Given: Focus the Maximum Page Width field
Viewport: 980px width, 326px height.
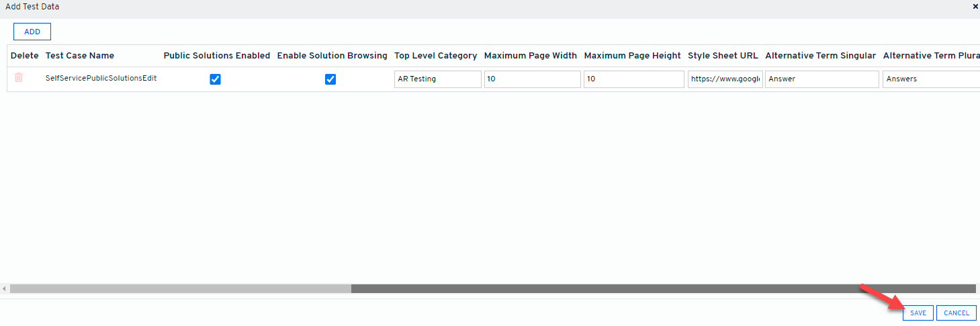Looking at the screenshot, I should pos(532,79).
